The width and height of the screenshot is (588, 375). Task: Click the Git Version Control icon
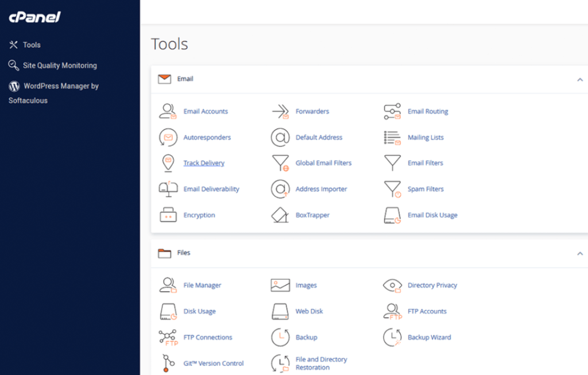click(168, 363)
